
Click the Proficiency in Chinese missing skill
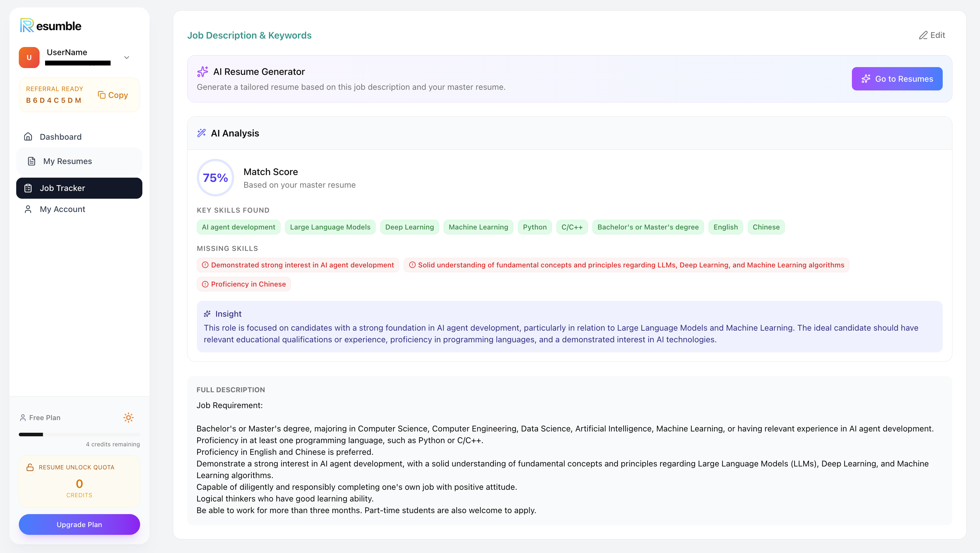244,284
